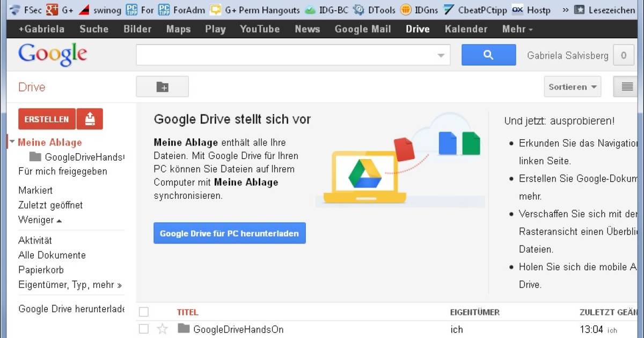The height and width of the screenshot is (338, 644).
Task: Open the IDG-BC bookmark
Action: 326,10
